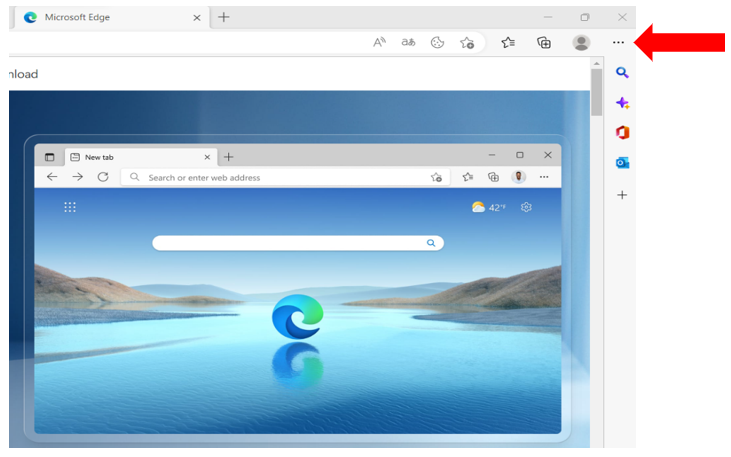Click the profile avatar icon

tap(581, 42)
